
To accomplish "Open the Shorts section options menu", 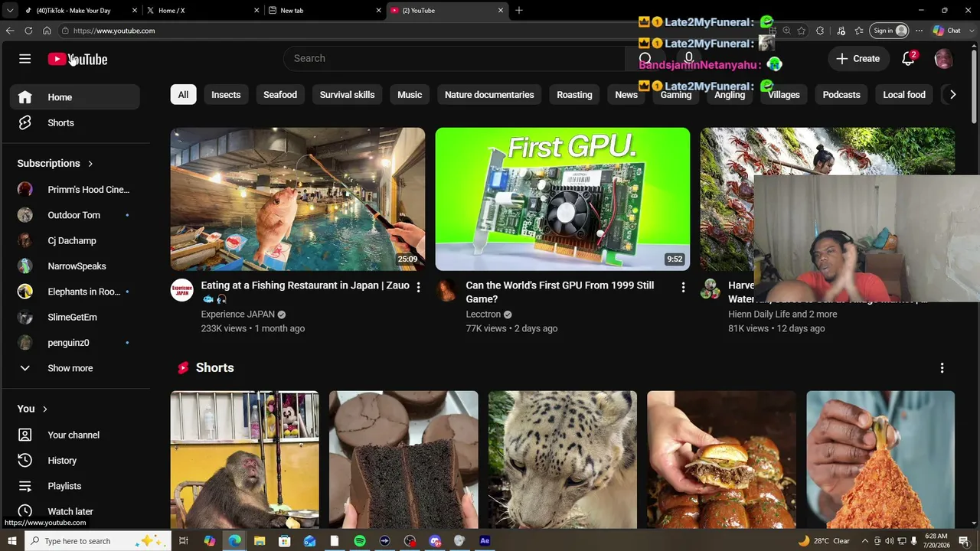I will pyautogui.click(x=942, y=368).
